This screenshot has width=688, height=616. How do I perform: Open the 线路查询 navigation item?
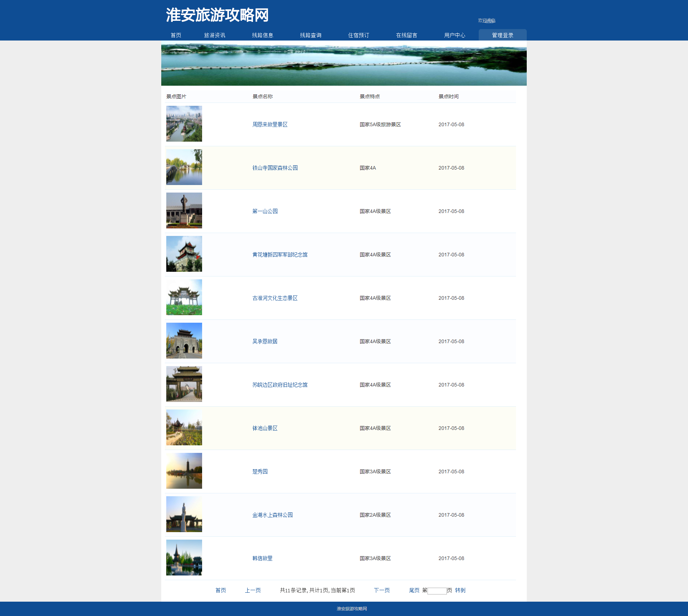coord(311,35)
